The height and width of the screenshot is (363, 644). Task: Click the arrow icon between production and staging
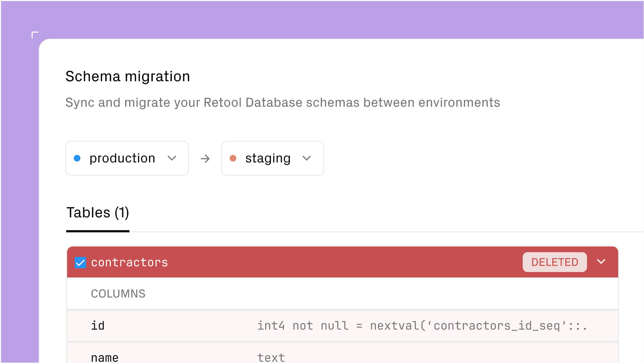click(205, 158)
